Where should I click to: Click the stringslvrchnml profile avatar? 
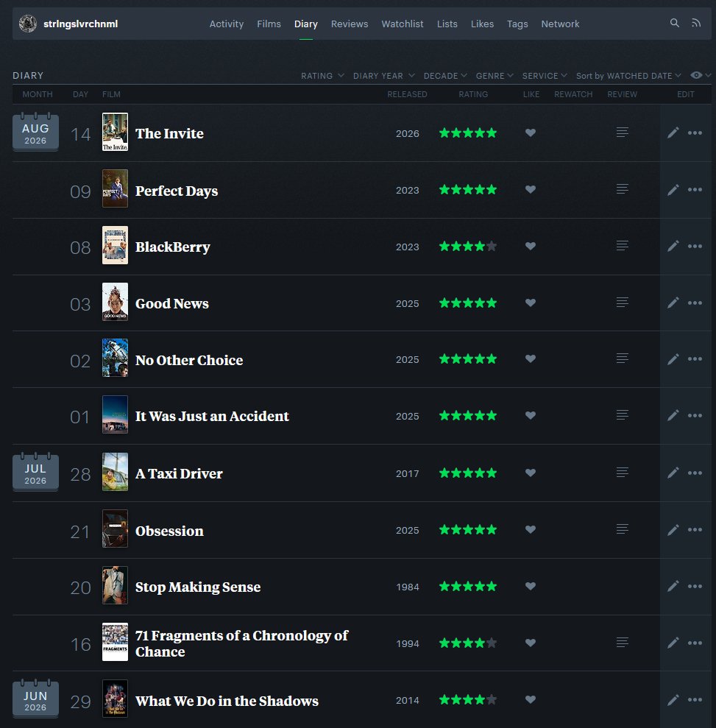pos(28,24)
